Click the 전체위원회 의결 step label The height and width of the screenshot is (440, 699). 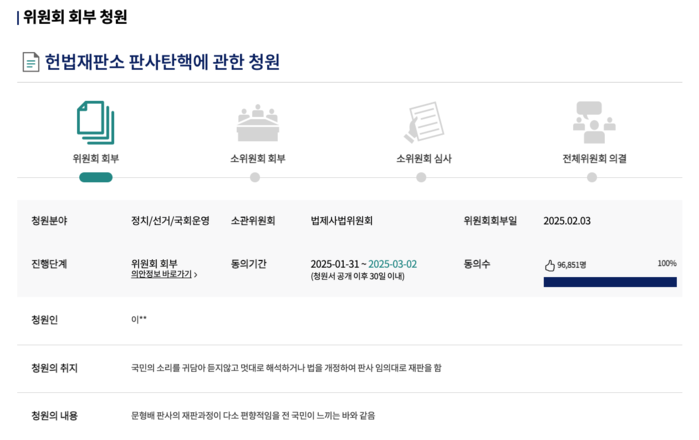[594, 158]
